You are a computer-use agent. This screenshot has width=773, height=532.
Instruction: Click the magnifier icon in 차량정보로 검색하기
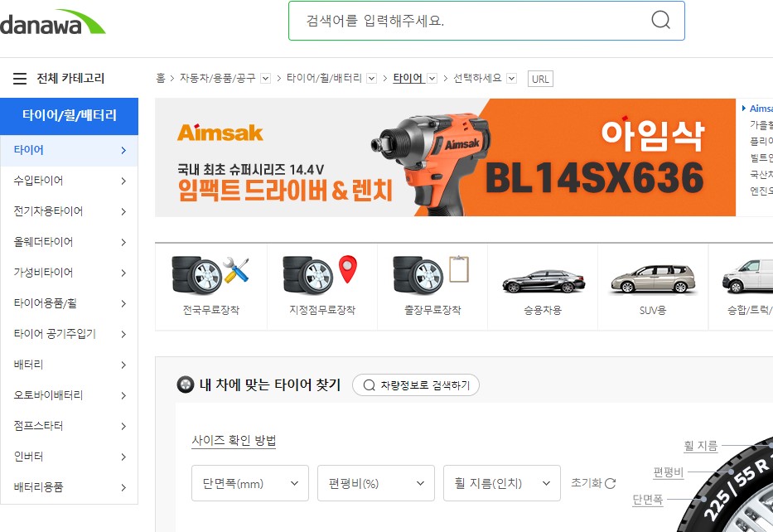pyautogui.click(x=369, y=385)
